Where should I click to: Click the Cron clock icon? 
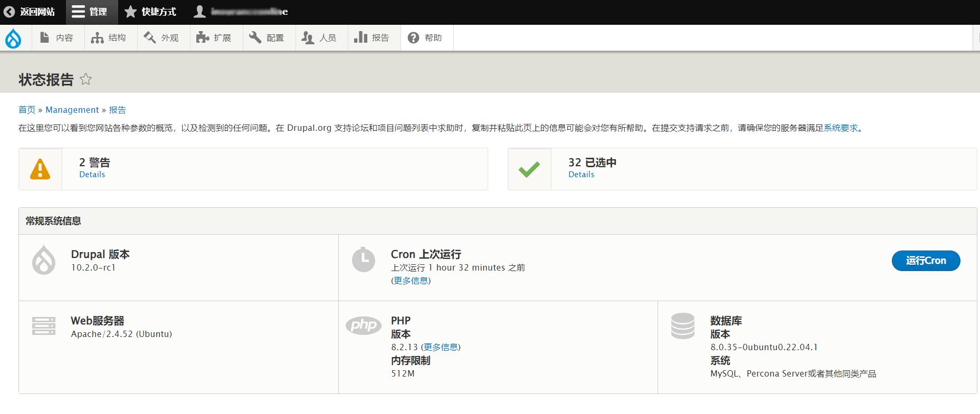tap(364, 259)
